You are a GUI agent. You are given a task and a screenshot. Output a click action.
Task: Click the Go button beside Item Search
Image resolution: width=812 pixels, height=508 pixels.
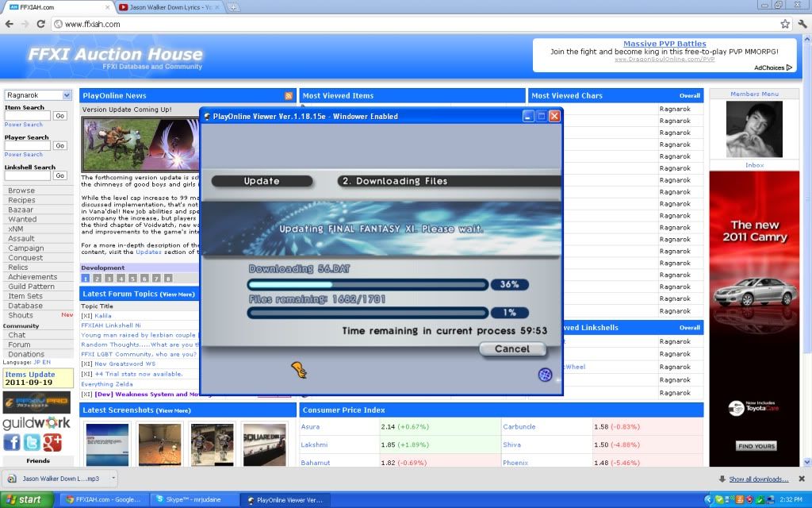point(59,116)
